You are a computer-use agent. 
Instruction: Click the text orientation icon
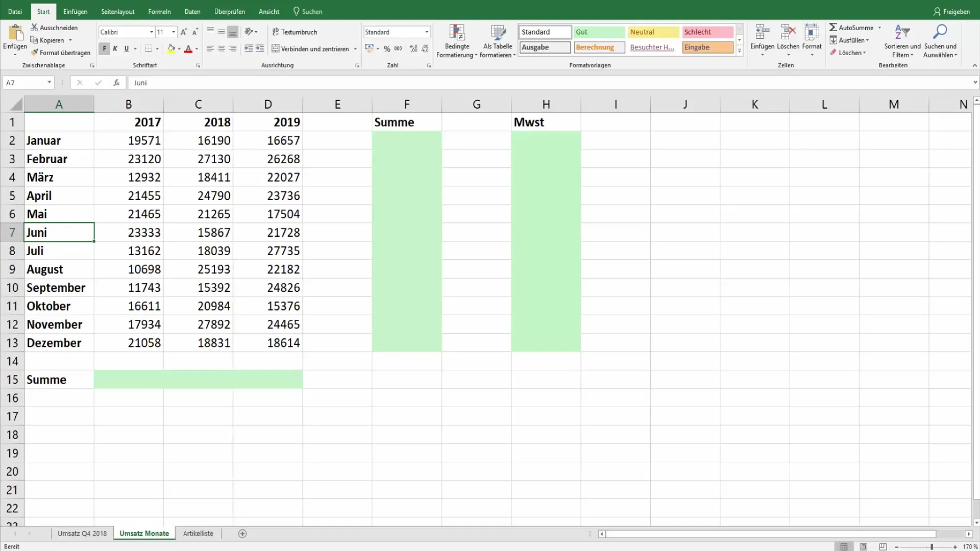click(x=249, y=32)
